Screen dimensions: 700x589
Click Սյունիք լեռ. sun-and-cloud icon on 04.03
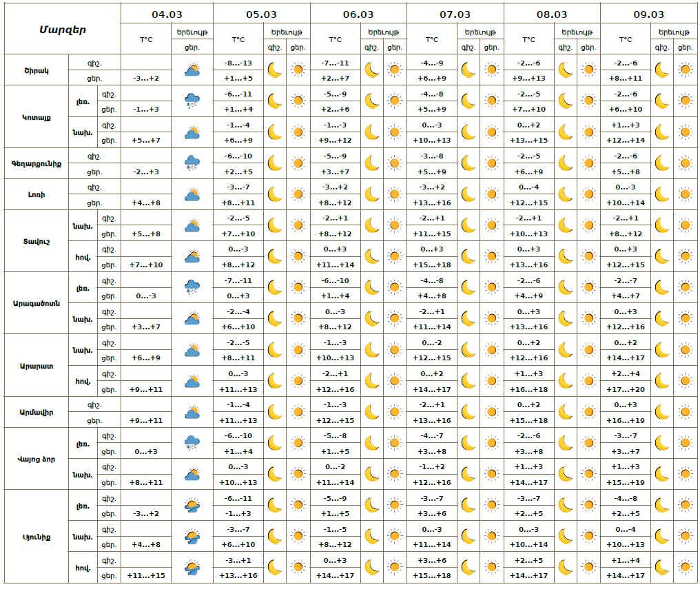(192, 506)
